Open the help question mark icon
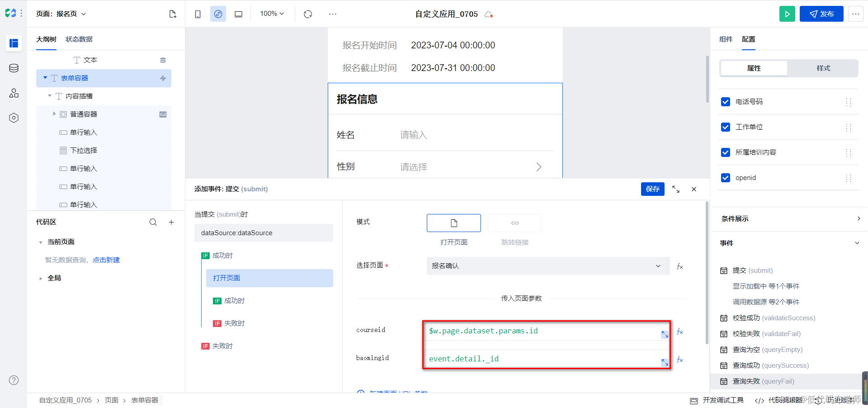 [x=14, y=380]
